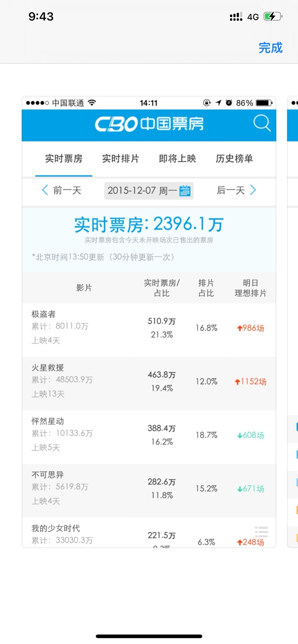Tap the right chevron for 后一天
The width and height of the screenshot is (298, 644).
253,190
